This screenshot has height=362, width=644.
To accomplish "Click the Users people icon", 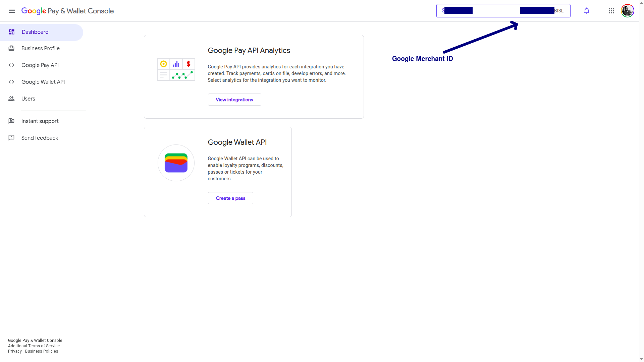I will pyautogui.click(x=11, y=99).
